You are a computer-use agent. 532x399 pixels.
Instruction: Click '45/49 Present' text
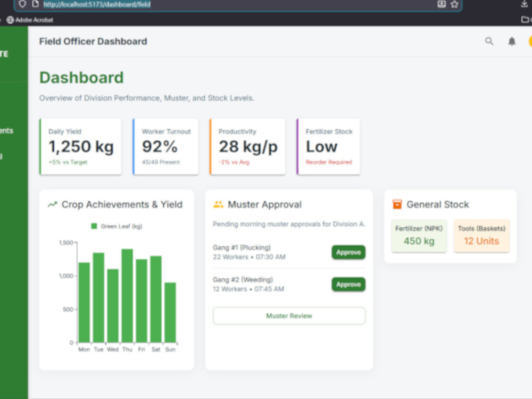(x=161, y=162)
